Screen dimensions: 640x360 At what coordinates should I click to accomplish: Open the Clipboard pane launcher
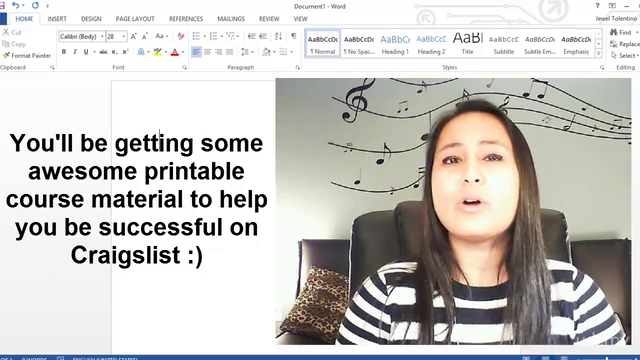52,67
